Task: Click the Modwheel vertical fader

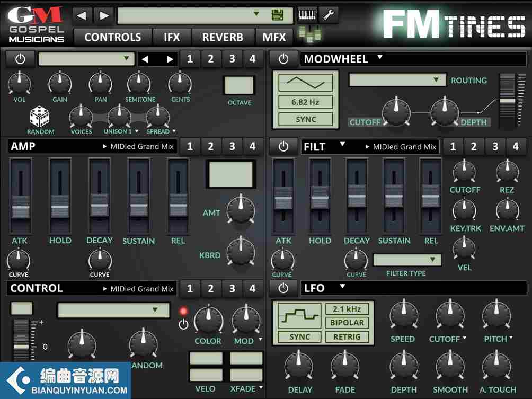Action: pyautogui.click(x=508, y=101)
